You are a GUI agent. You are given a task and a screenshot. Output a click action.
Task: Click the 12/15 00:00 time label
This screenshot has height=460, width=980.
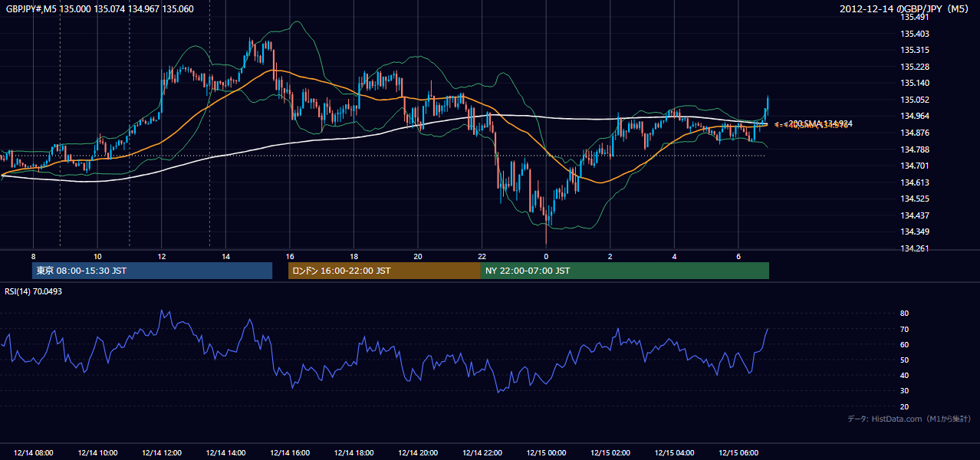pyautogui.click(x=546, y=452)
